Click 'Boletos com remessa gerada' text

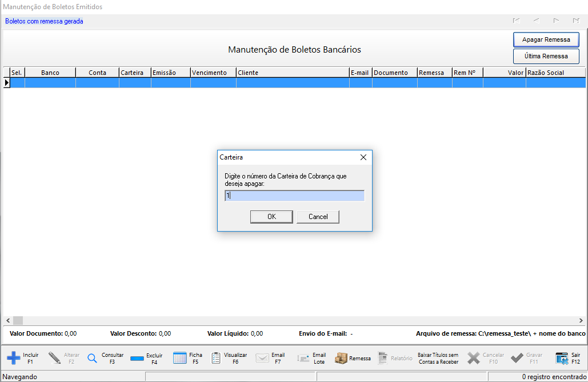pos(44,21)
